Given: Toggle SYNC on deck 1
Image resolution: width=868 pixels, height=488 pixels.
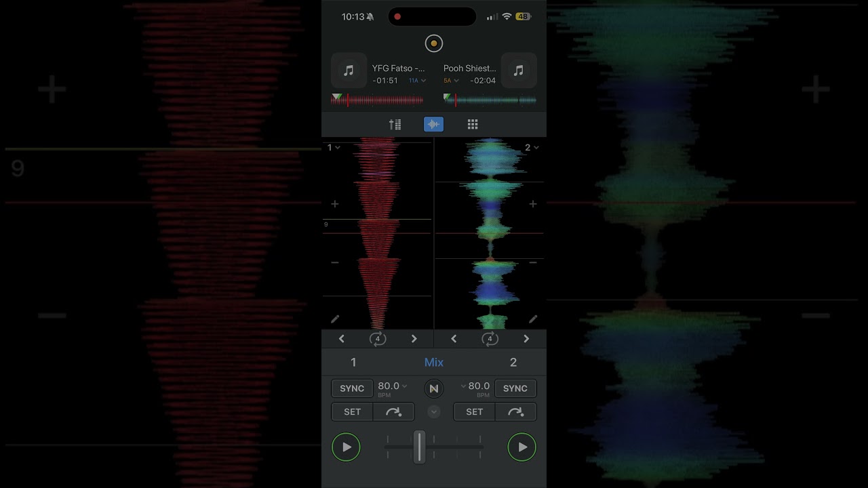Looking at the screenshot, I should click(x=352, y=388).
